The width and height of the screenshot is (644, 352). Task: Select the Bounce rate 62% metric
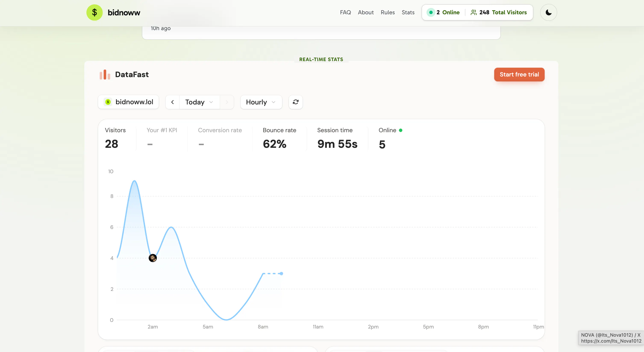click(279, 138)
